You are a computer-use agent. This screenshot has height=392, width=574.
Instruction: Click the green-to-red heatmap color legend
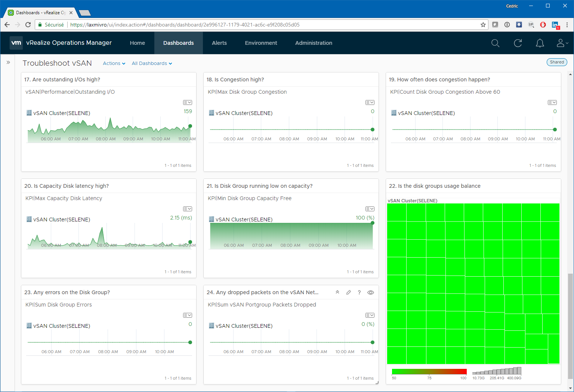[x=429, y=371]
